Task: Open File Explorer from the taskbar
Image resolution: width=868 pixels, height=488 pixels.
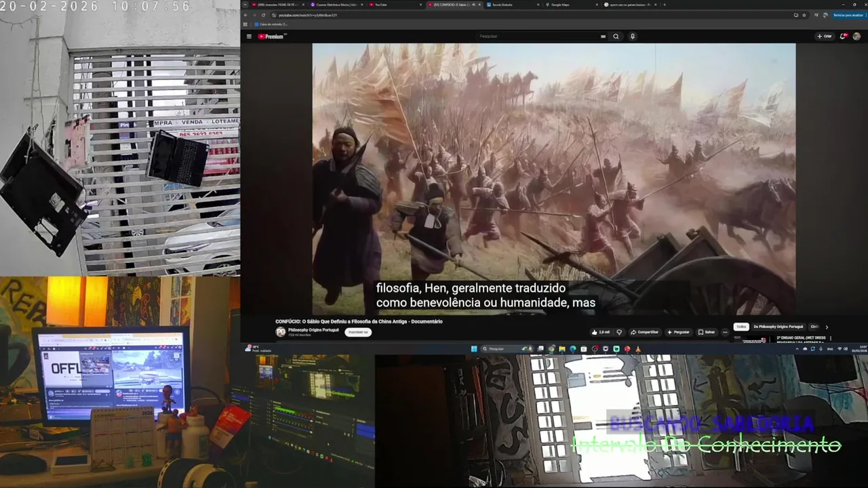Action: coord(562,349)
